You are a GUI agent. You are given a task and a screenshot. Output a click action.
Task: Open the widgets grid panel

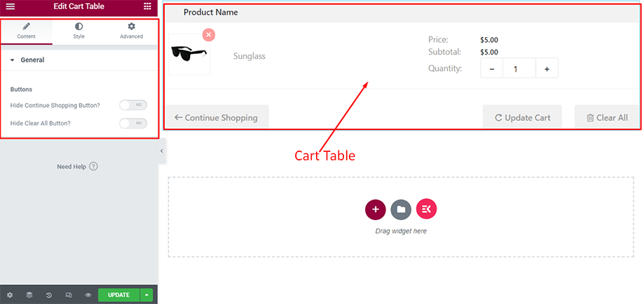pos(147,6)
